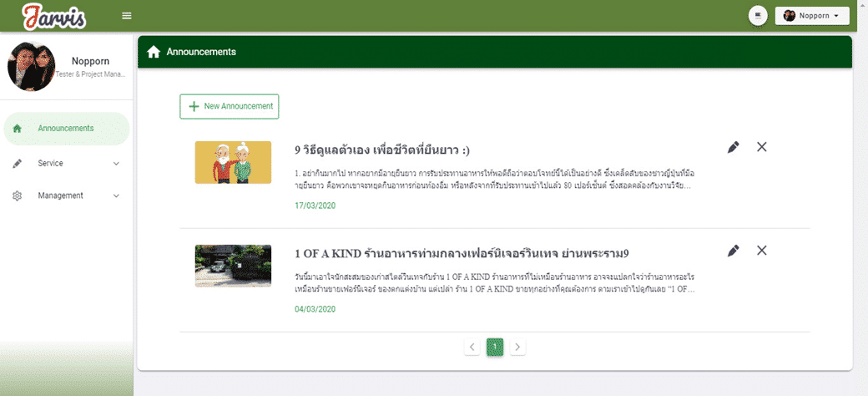Expand the Service menu chevron

point(116,164)
